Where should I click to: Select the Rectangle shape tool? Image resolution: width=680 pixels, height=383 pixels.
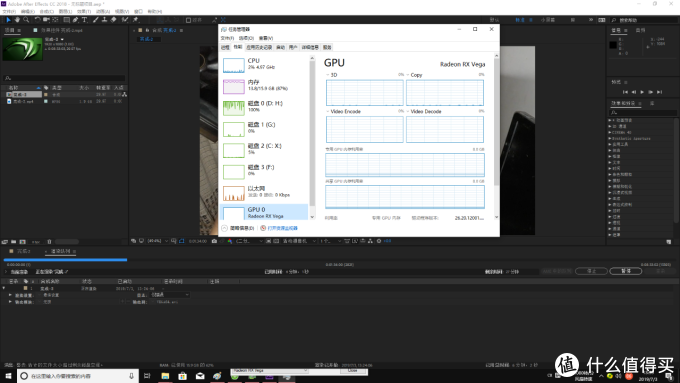66,20
